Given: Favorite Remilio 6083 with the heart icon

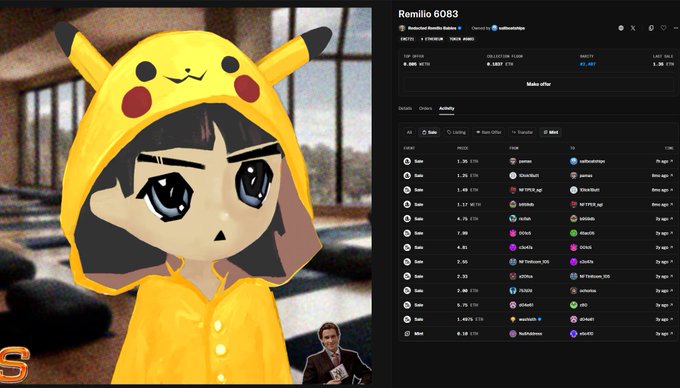Looking at the screenshot, I should (x=663, y=28).
